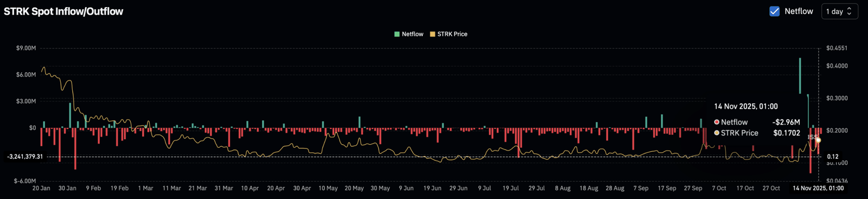Click the $0.0436 price axis label
This screenshot has height=199, width=868.
pos(837,181)
